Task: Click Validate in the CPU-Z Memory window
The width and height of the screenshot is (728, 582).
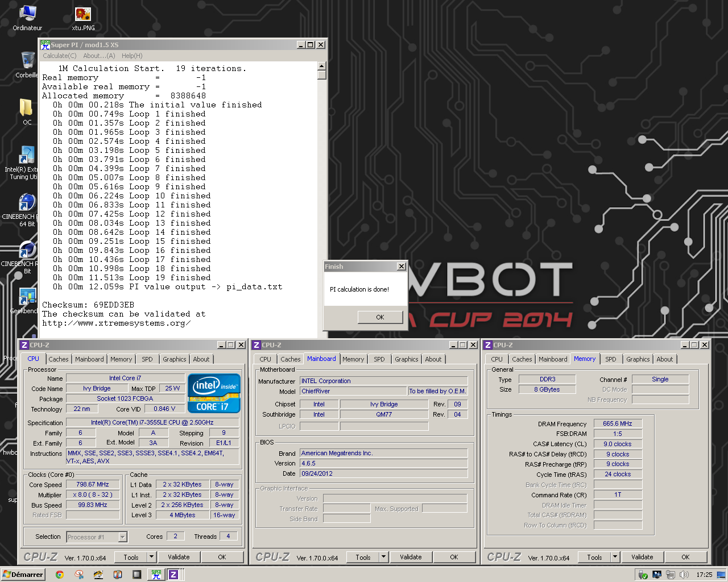Action: pos(642,557)
